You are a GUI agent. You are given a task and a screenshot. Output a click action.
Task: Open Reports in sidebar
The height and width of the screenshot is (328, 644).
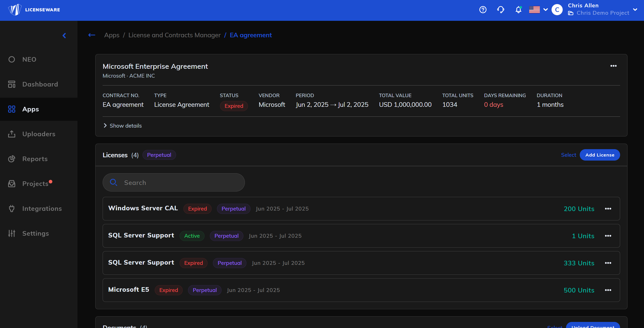click(x=35, y=159)
